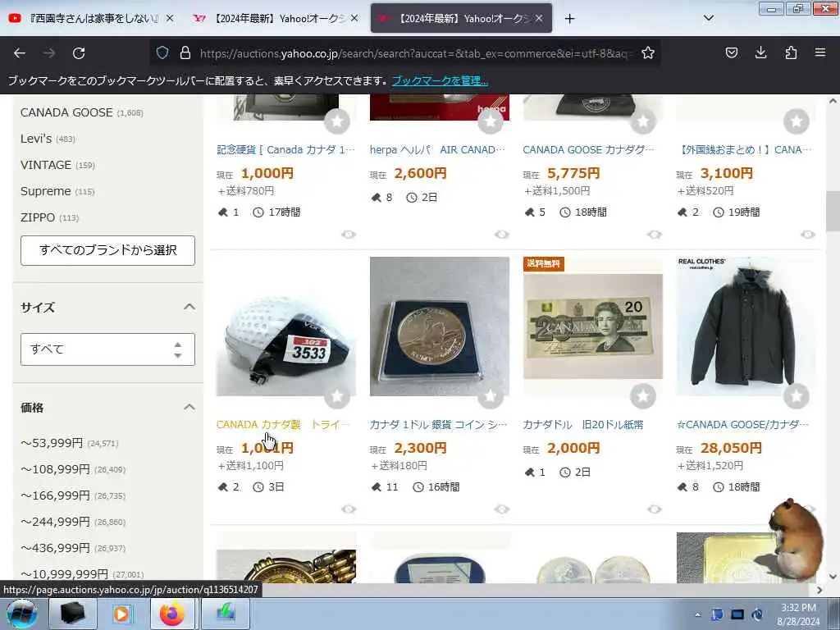List all tabs dropdown arrow
The height and width of the screenshot is (630, 840).
tap(708, 18)
